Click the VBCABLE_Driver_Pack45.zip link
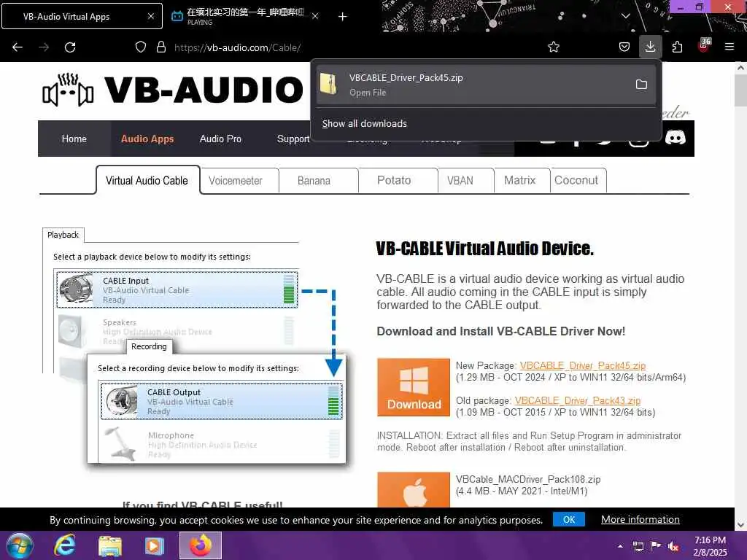The height and width of the screenshot is (560, 747). pos(583,365)
